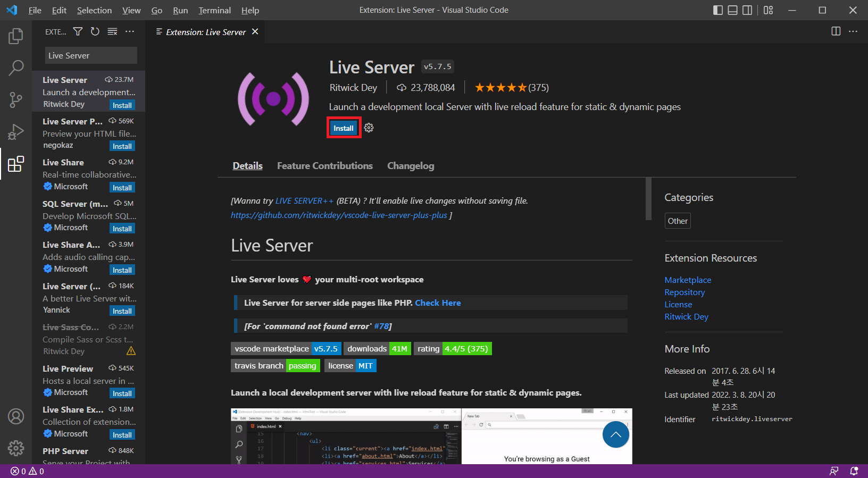The image size is (868, 478).
Task: Open the Go menu
Action: [x=157, y=10]
